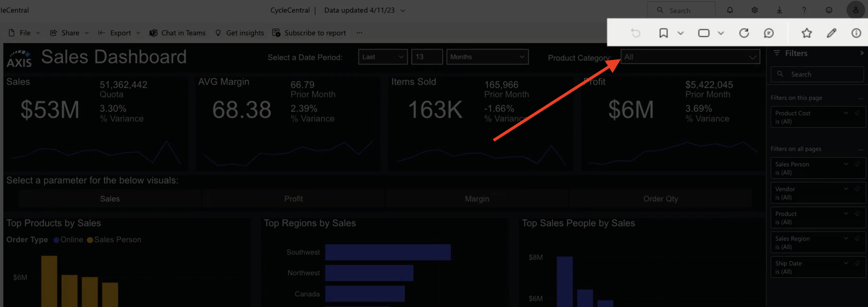The height and width of the screenshot is (307, 868).
Task: View report info with the info icon
Action: point(856,33)
